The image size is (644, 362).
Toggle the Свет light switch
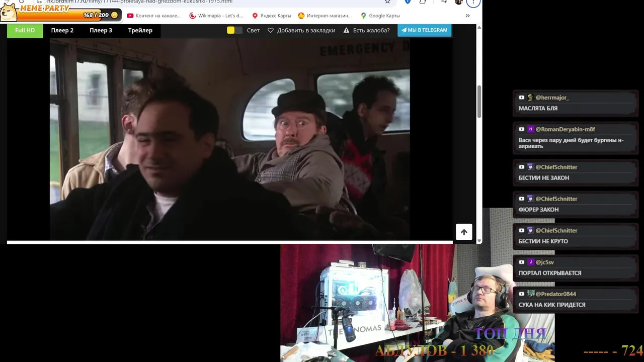coord(234,30)
